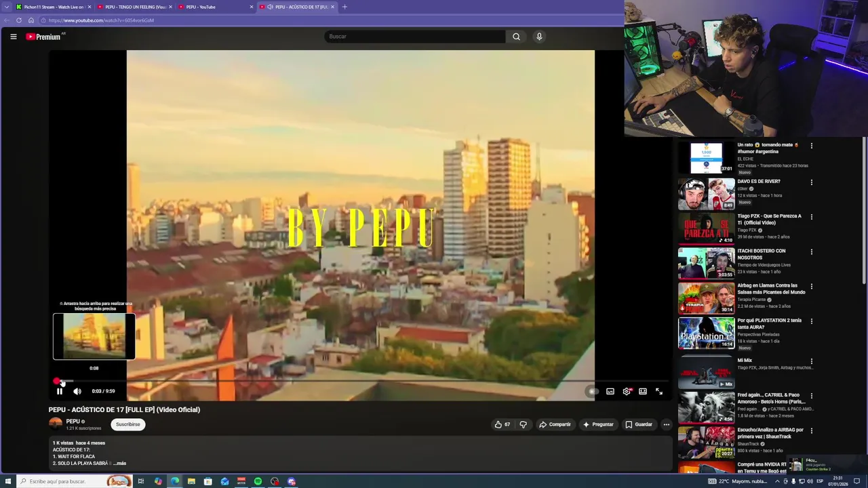This screenshot has height=488, width=868.
Task: Share the video via Compartir
Action: (x=555, y=424)
